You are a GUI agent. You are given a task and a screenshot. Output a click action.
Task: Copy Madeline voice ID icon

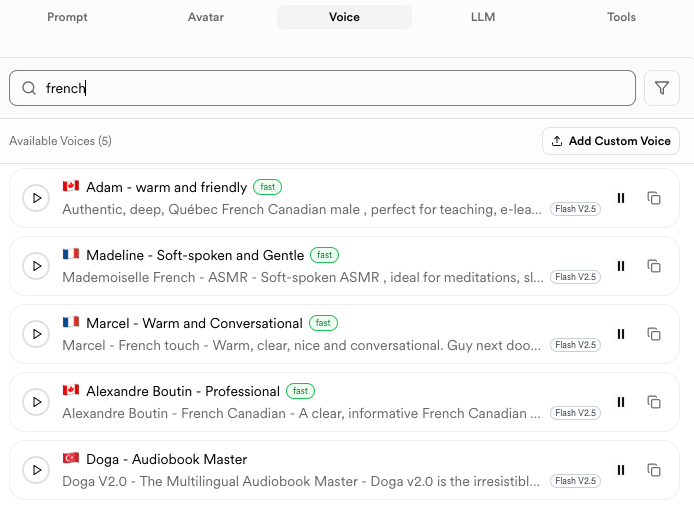point(654,266)
